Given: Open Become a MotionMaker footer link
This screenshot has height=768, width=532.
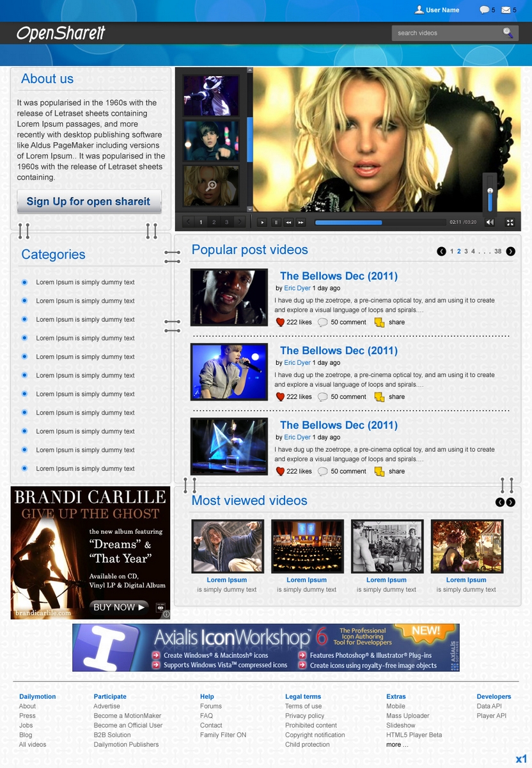Looking at the screenshot, I should tap(127, 716).
